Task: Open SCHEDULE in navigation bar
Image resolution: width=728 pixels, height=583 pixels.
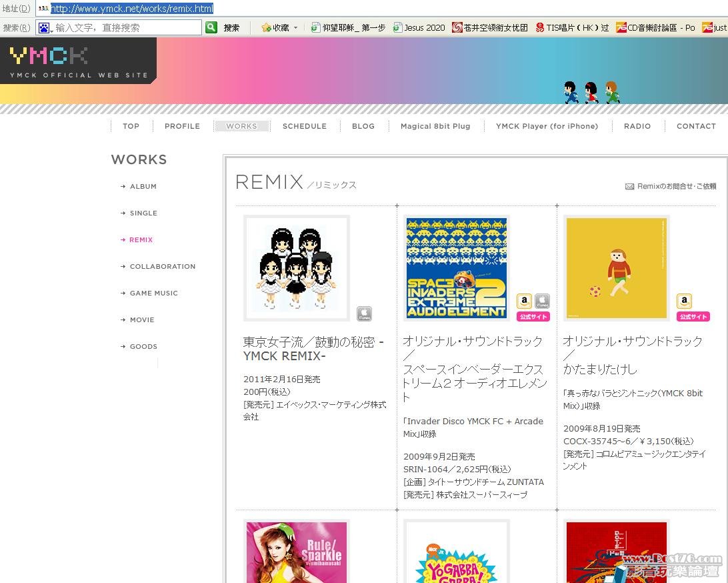Action: click(x=305, y=126)
